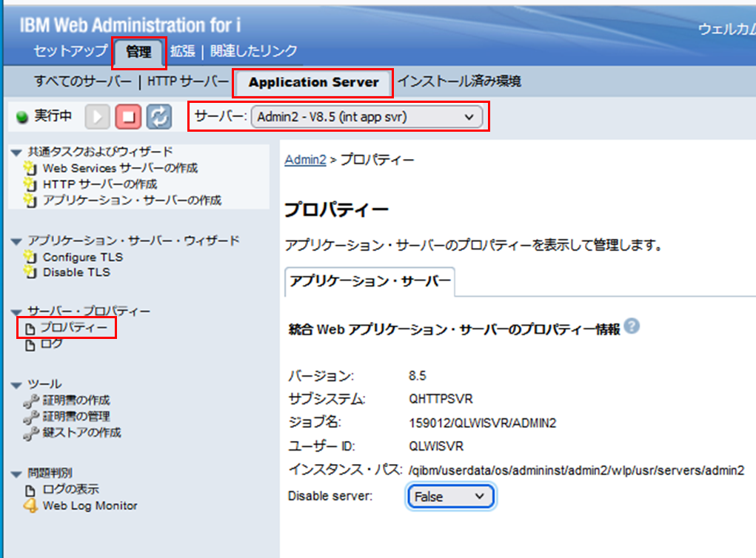
Task: Click the instance path /qibm/userdata/os/admininst/admin2 text
Action: click(576, 470)
